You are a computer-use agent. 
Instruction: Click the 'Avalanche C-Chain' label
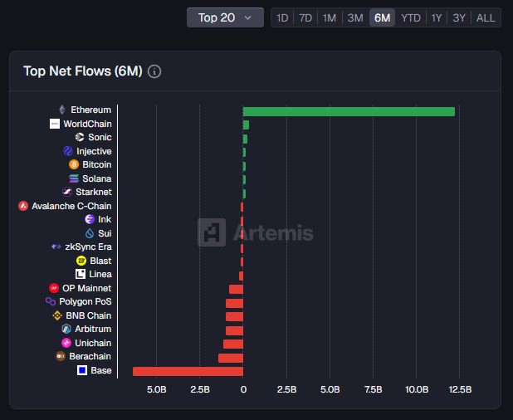pyautogui.click(x=71, y=206)
